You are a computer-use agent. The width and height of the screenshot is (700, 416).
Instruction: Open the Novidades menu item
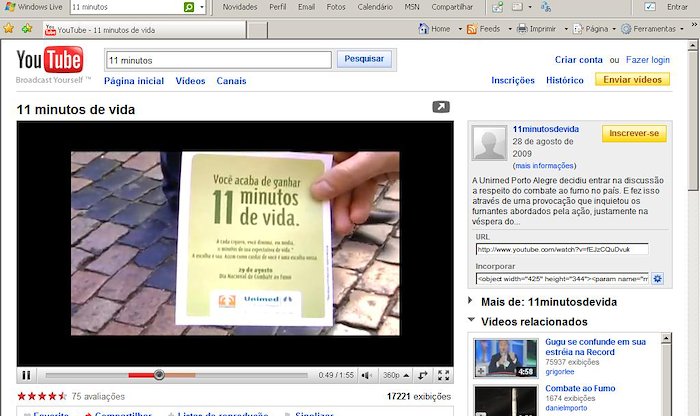(240, 7)
